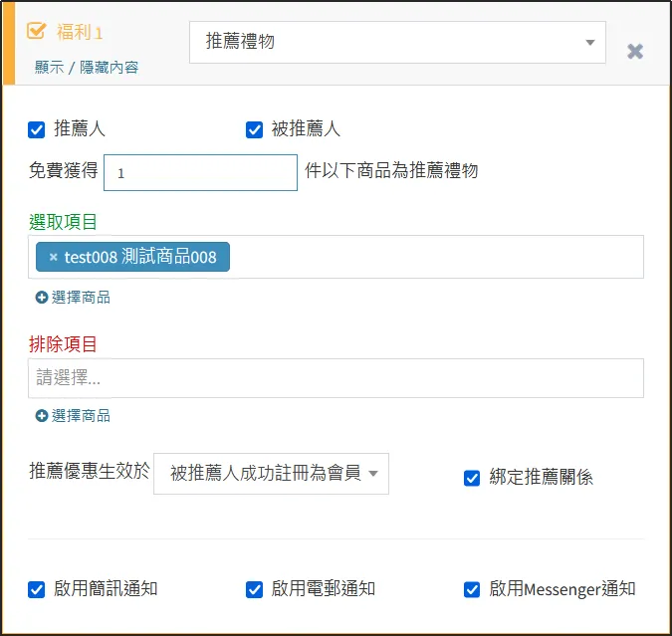Expand the 被推薦人成功註冊為會員 dropdown
This screenshot has height=636, width=672.
[x=271, y=474]
